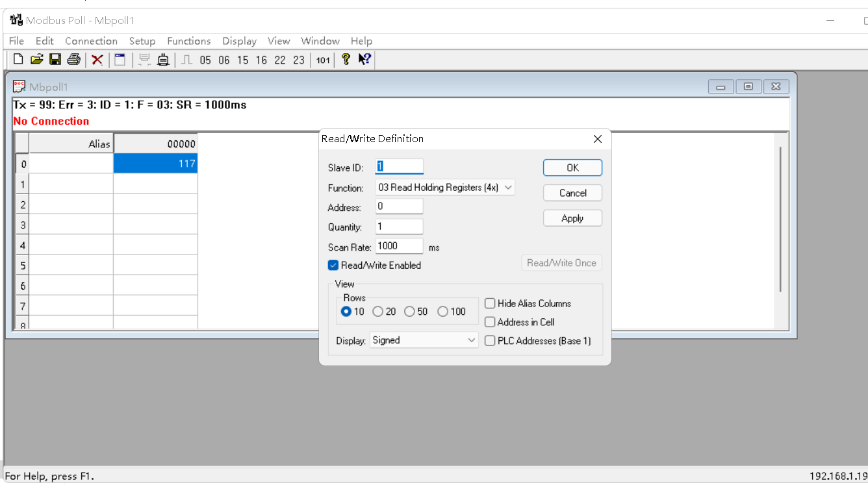Image resolution: width=868 pixels, height=485 pixels.
Task: Open a file with the folder icon
Action: (37, 60)
